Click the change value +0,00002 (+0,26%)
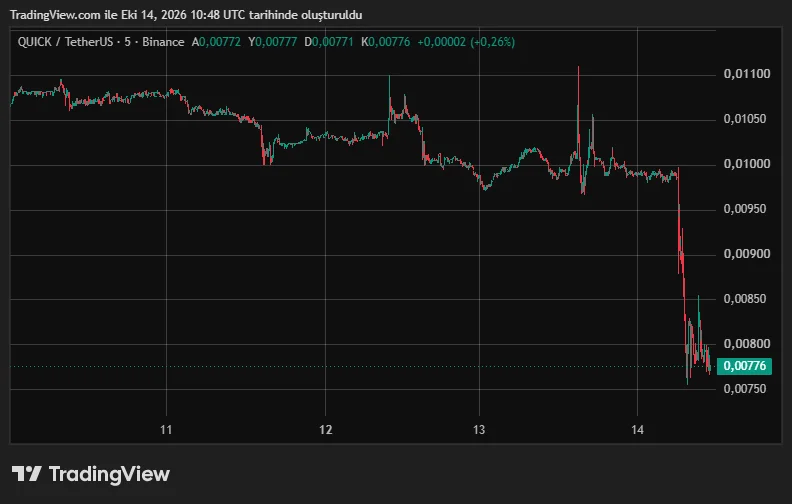The height and width of the screenshot is (504, 792). click(x=466, y=42)
